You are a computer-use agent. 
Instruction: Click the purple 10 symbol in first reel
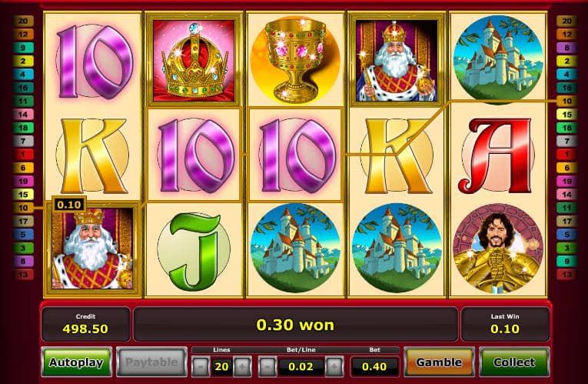[x=95, y=62]
